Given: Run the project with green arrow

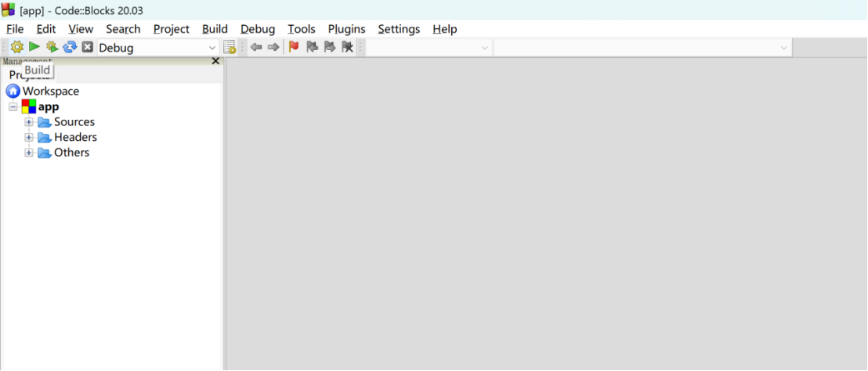Looking at the screenshot, I should [x=34, y=47].
